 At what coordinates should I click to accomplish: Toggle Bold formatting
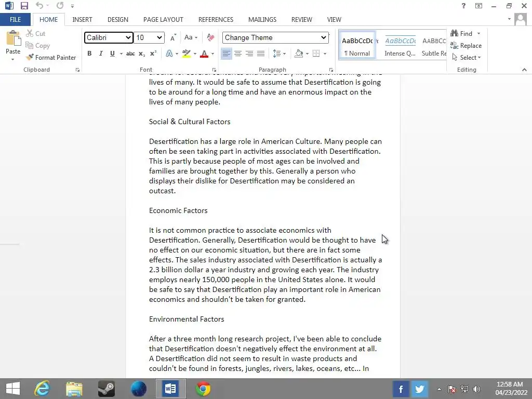pyautogui.click(x=89, y=54)
